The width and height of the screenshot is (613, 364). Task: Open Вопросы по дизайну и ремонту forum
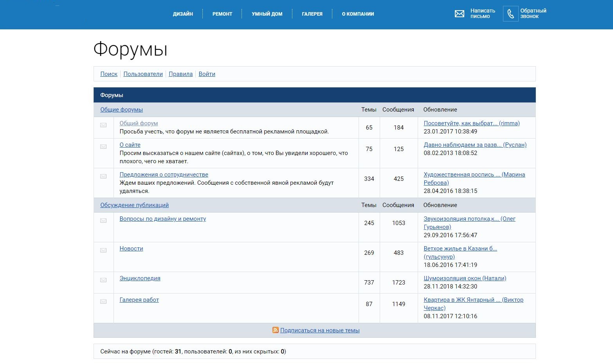[x=162, y=219]
